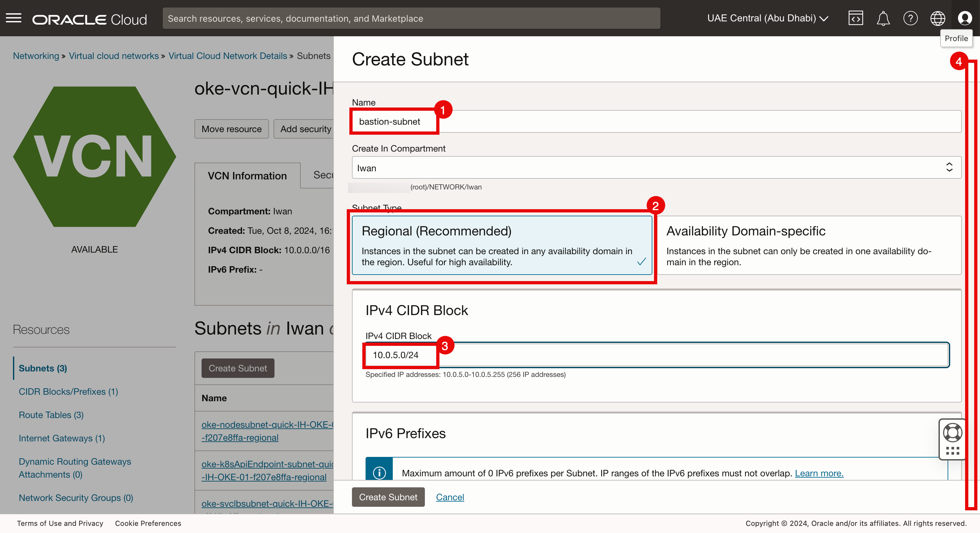
Task: Open Internet Gateways (1) resource list
Action: (62, 438)
